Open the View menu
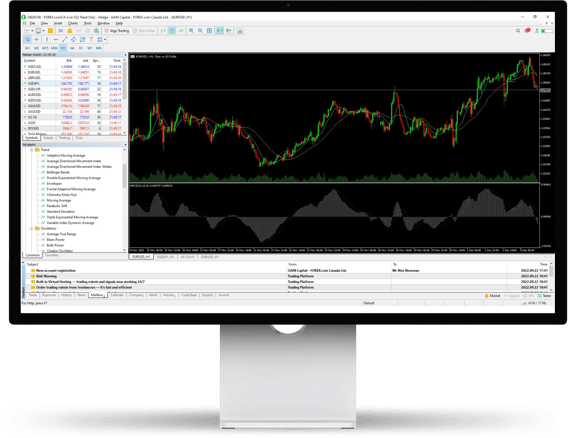 pos(44,23)
